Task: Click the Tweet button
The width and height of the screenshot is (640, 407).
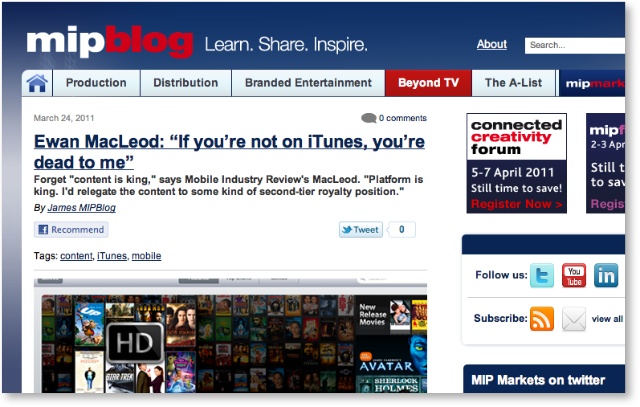Action: point(361,230)
